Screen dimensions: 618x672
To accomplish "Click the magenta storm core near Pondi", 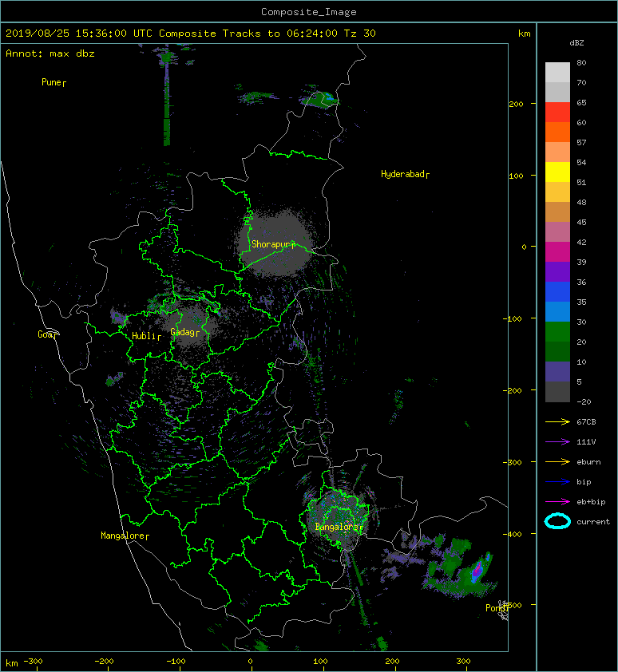I will coord(477,571).
